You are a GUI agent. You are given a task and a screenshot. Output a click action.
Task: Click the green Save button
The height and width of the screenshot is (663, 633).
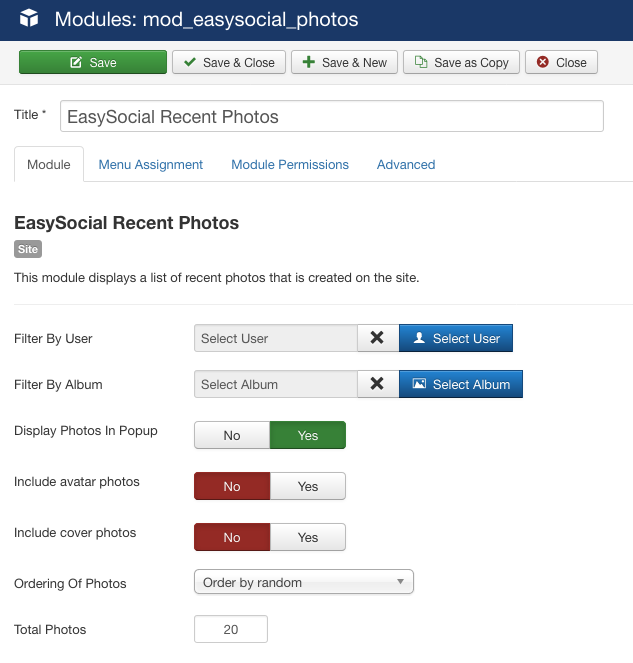click(93, 62)
